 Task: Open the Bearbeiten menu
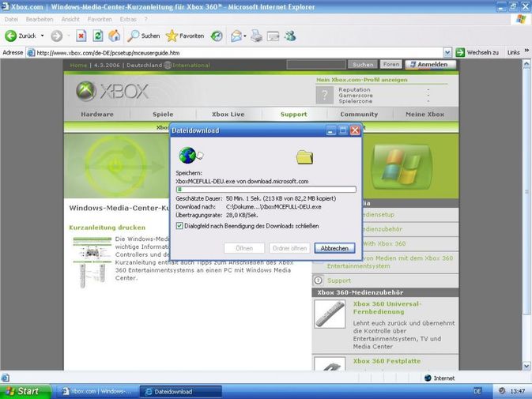point(40,19)
